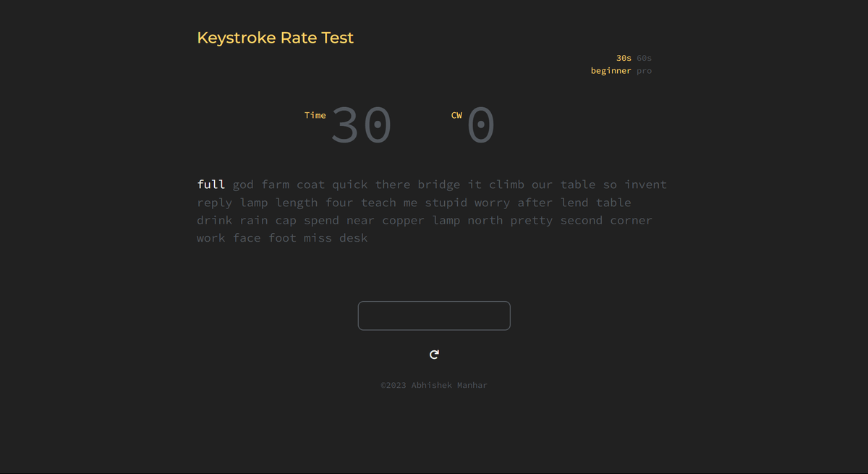The image size is (868, 474).
Task: Click the word 'four'
Action: (339, 203)
